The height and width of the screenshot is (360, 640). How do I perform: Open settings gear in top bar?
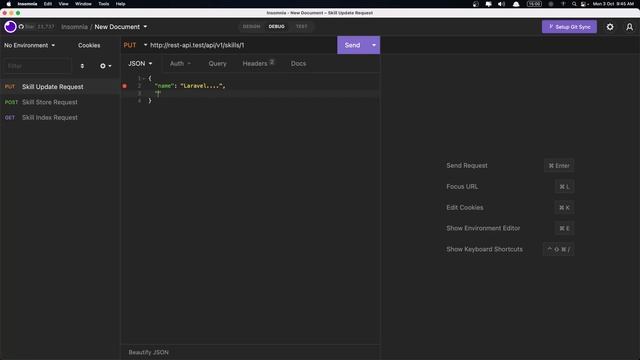(x=610, y=27)
